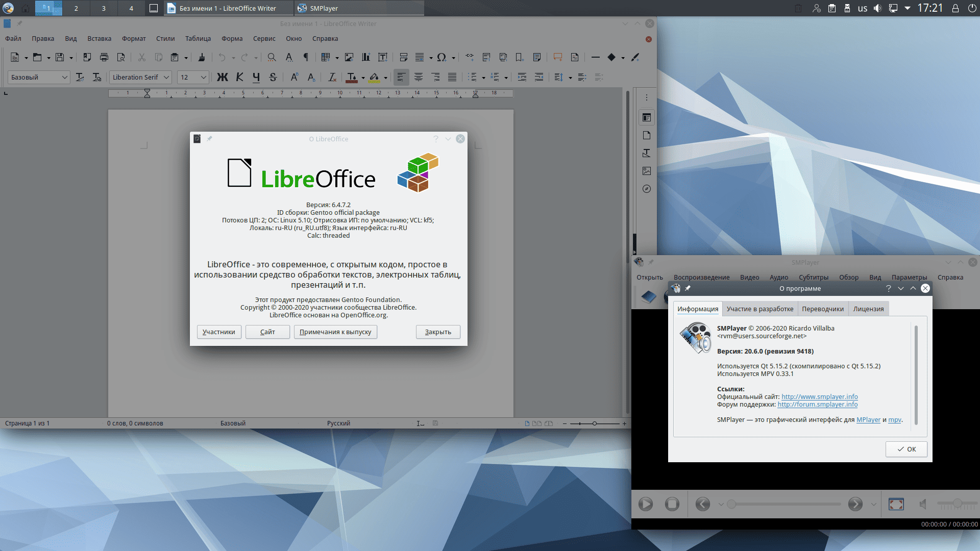The height and width of the screenshot is (551, 980).
Task: Click the Insert Bookmark icon in Writer
Action: pos(520,58)
